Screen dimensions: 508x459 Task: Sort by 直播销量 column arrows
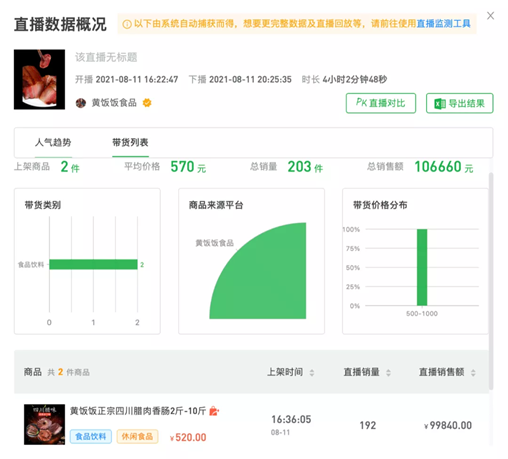coord(388,372)
